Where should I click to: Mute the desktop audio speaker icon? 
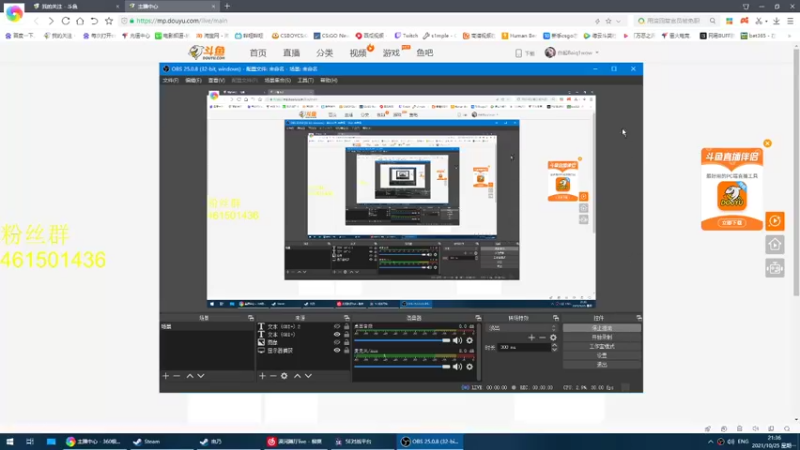point(458,340)
